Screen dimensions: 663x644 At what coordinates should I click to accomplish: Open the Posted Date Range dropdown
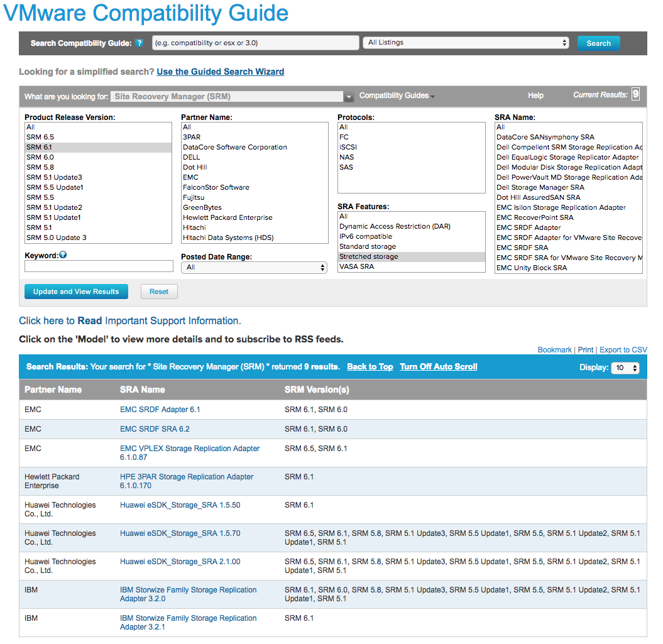(x=254, y=268)
